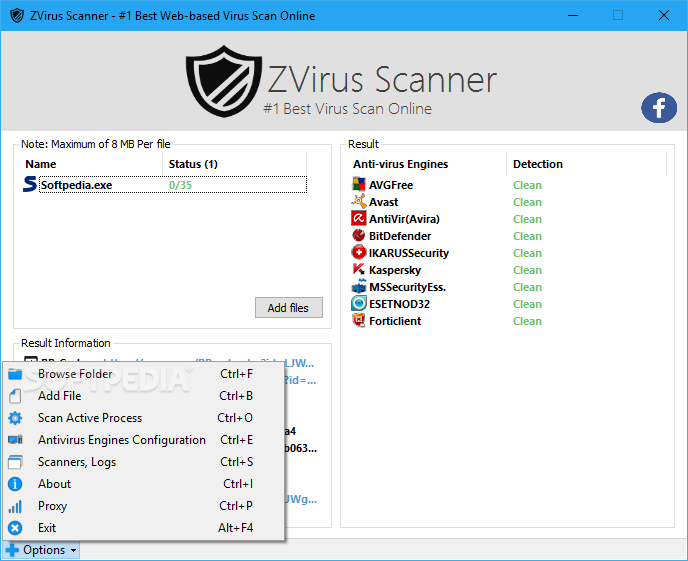Select the ESETNOD32 engine name
The width and height of the screenshot is (688, 561).
[x=399, y=304]
